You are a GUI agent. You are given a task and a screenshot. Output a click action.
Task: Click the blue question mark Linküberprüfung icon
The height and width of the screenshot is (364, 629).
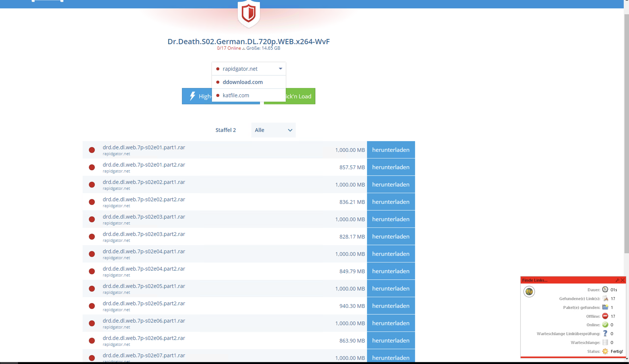(605, 334)
